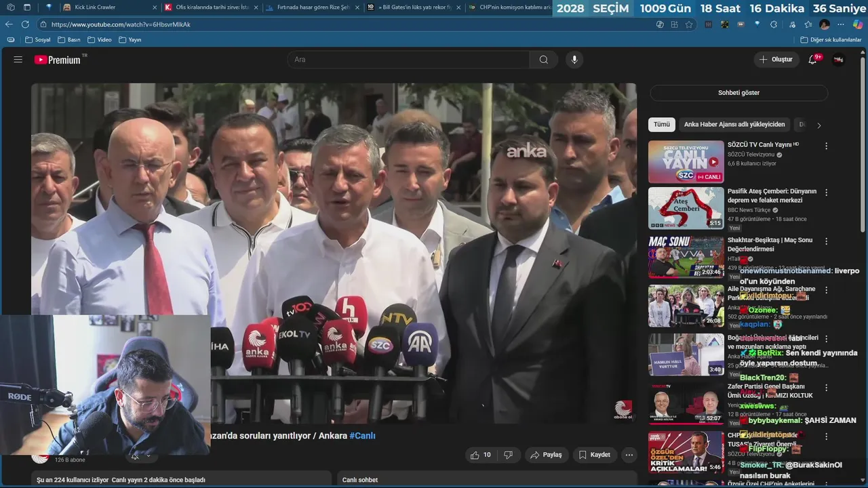Screen dimensions: 868x488
Task: Open more actions next to Kaydet
Action: (x=629, y=455)
